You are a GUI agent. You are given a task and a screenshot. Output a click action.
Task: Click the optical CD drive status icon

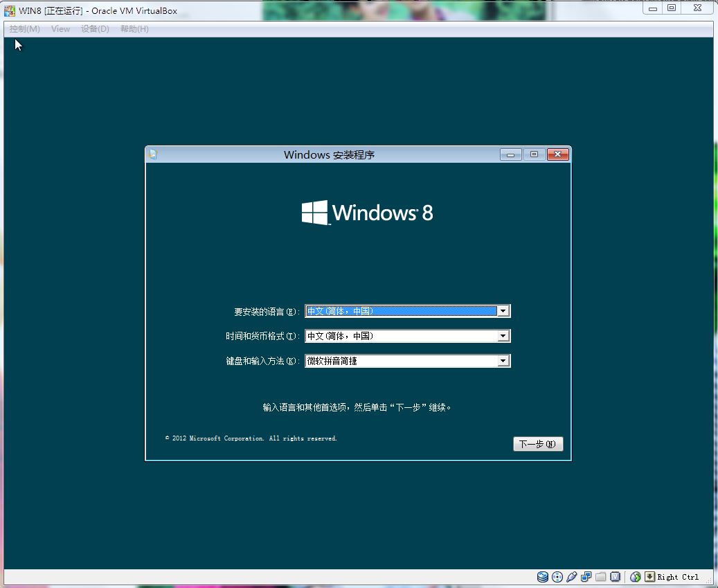[x=557, y=577]
